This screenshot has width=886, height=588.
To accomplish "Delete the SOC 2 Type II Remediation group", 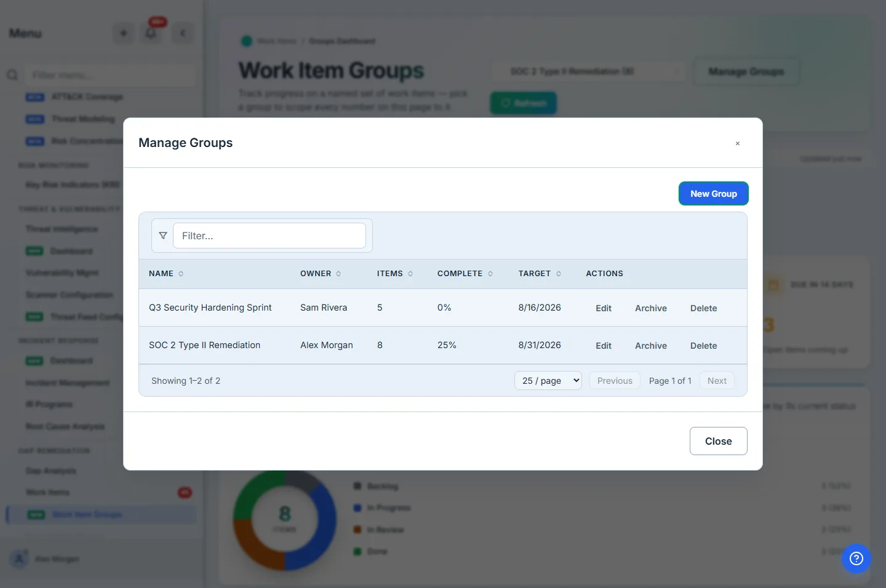I will coord(703,346).
